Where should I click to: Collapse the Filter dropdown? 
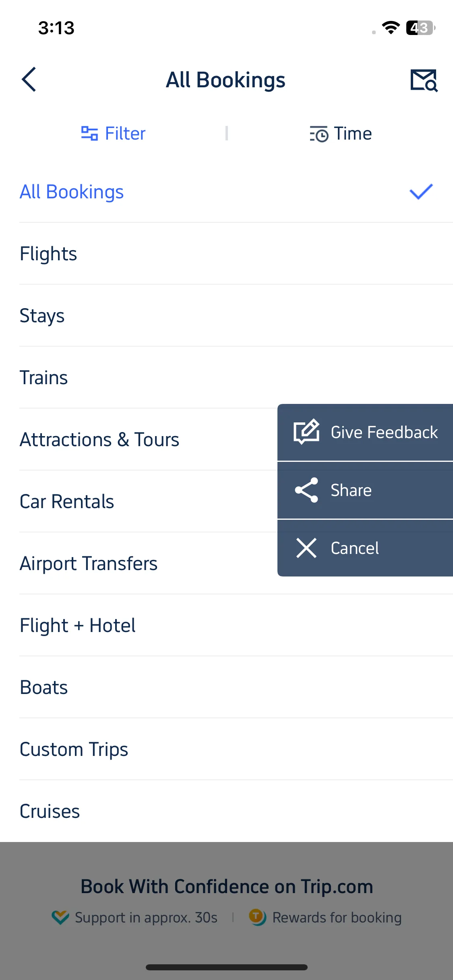coord(113,134)
